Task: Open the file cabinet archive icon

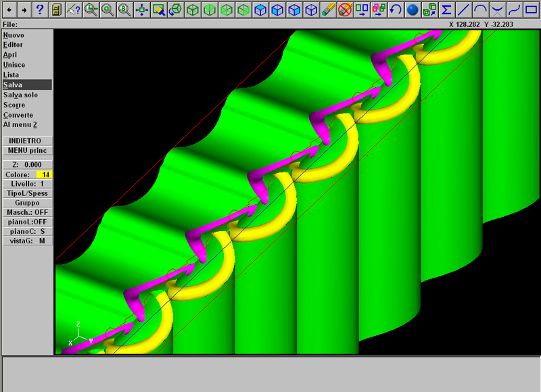Action: pos(57,10)
